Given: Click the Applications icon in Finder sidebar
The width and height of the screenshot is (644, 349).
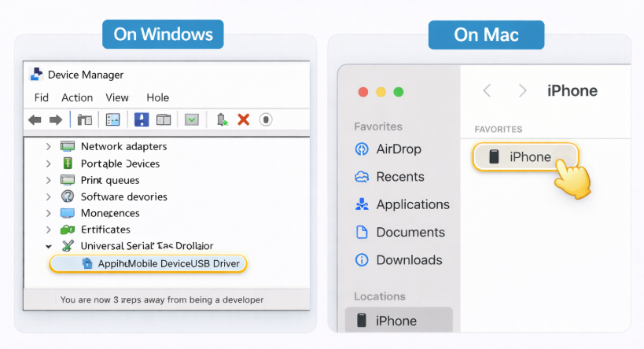Looking at the screenshot, I should pos(362,204).
